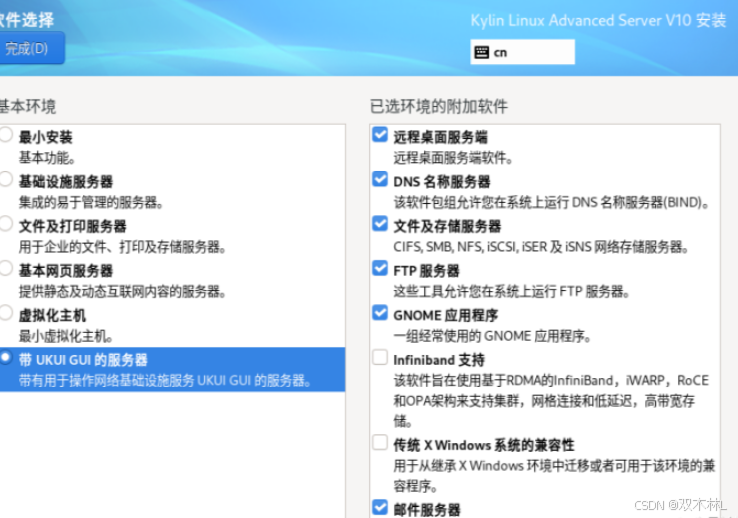Open the cn keyboard layout selector
738x518 pixels.
coord(522,52)
